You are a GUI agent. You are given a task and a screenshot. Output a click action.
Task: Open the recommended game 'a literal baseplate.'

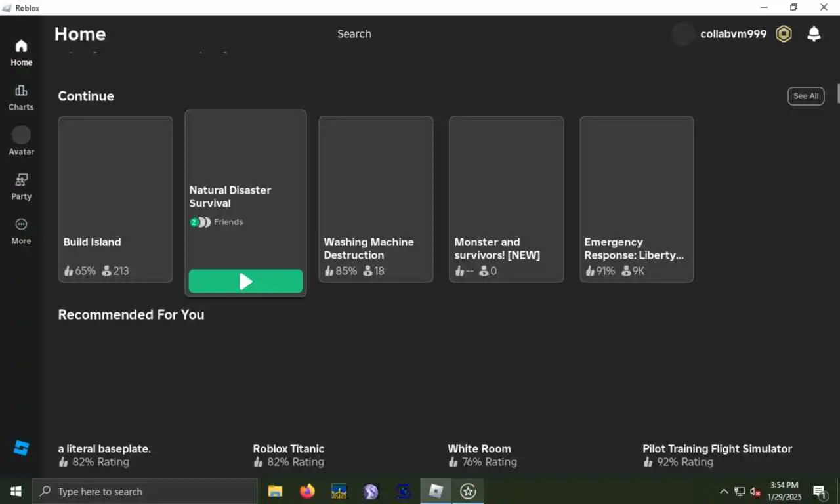pyautogui.click(x=104, y=449)
